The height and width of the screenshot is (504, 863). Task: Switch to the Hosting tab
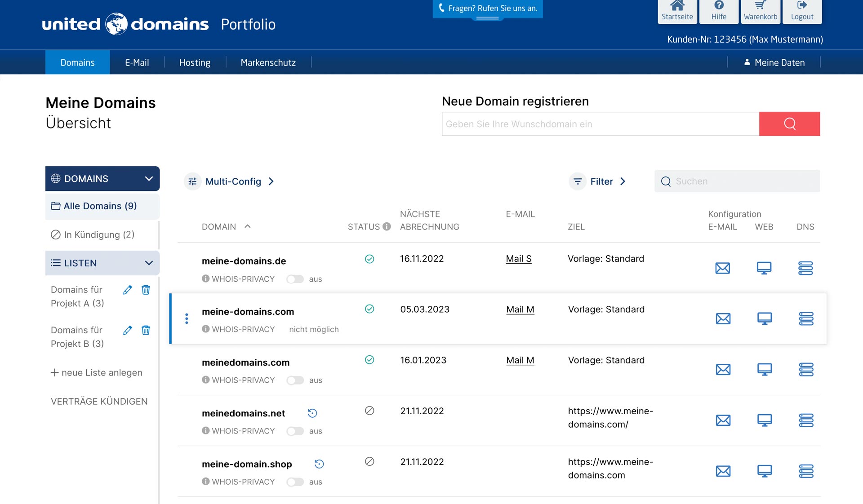click(195, 62)
